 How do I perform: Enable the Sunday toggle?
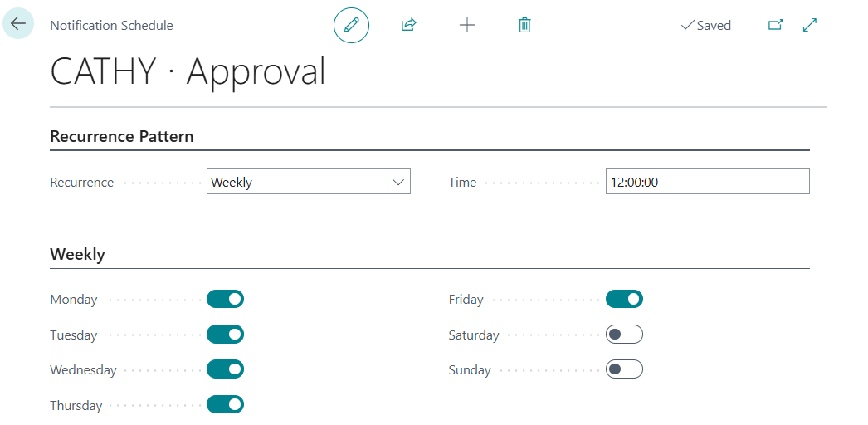[624, 369]
